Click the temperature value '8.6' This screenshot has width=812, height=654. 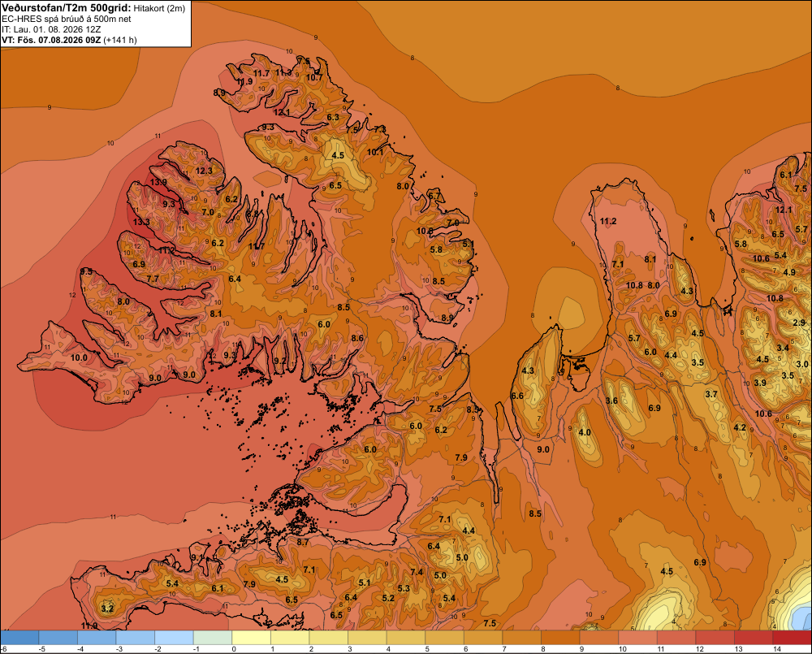[x=357, y=339]
